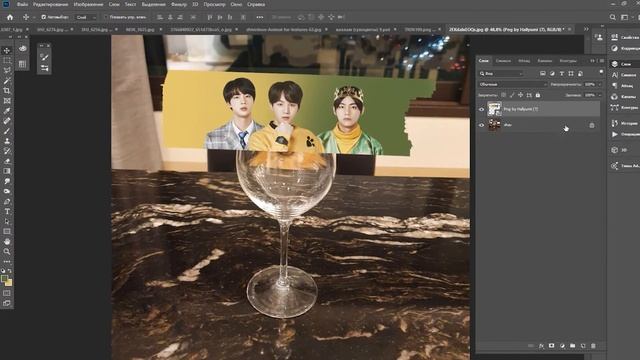Viewport: 640px width, 360px height.
Task: Open the Adjustments panel button
Action: pos(624,48)
